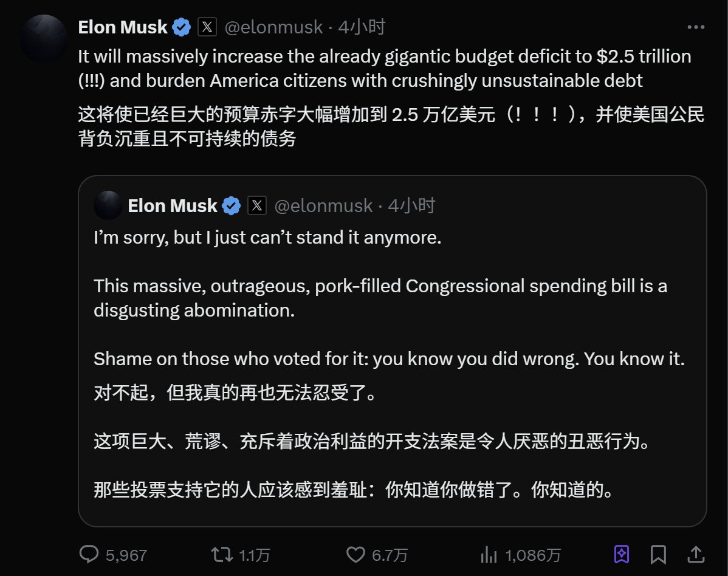
Task: Bookmark this tweet
Action: pos(658,554)
